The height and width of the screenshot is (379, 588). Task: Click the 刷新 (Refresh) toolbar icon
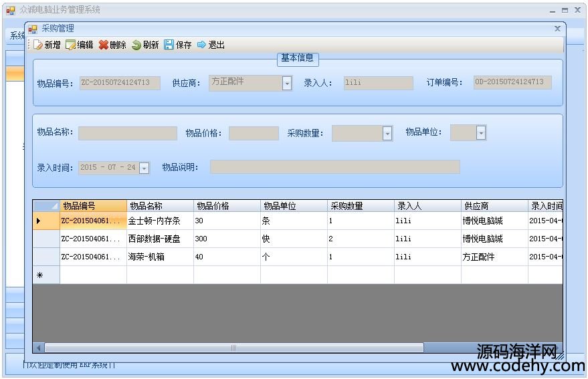(x=136, y=45)
